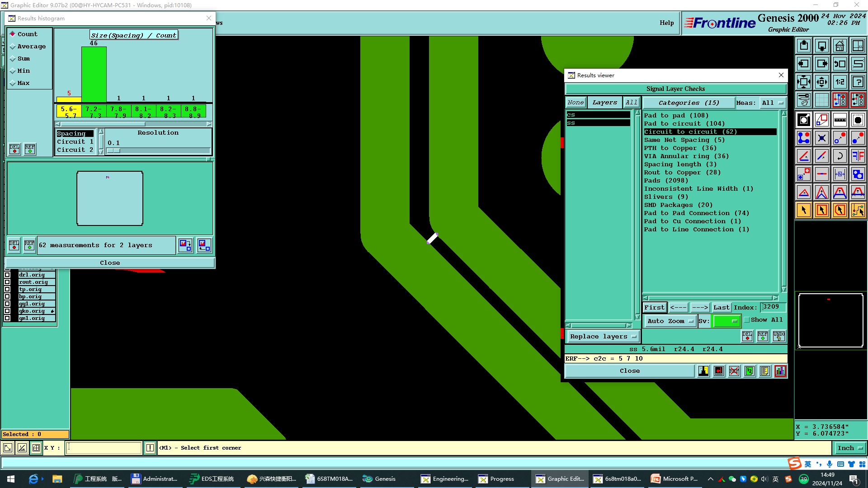
Task: Open the Help menu
Action: click(x=666, y=23)
